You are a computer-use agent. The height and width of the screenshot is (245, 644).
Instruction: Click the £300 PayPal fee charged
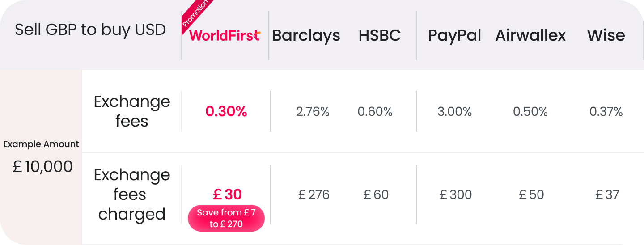coord(456,195)
